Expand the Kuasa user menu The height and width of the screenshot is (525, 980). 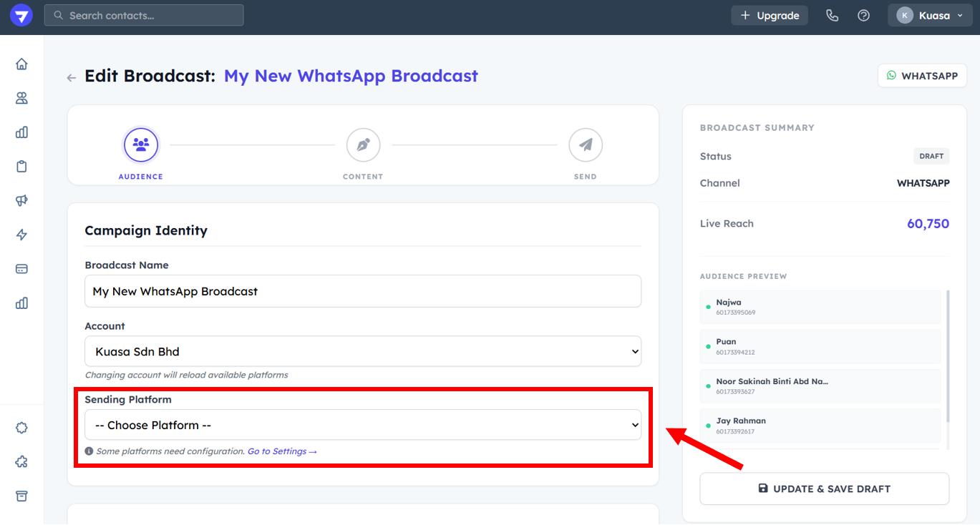[x=929, y=16]
